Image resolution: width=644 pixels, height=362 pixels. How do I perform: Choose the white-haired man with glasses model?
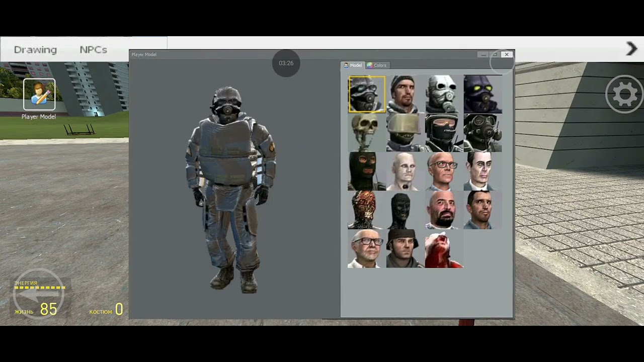tap(367, 249)
